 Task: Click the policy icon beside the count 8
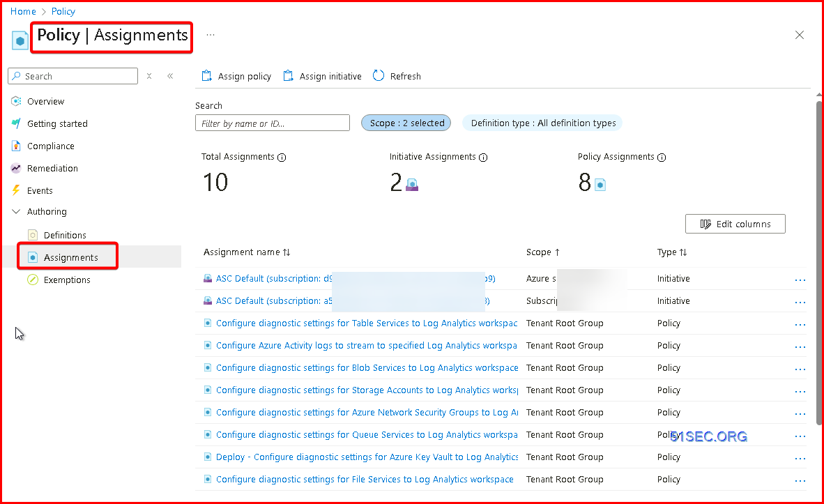[600, 185]
